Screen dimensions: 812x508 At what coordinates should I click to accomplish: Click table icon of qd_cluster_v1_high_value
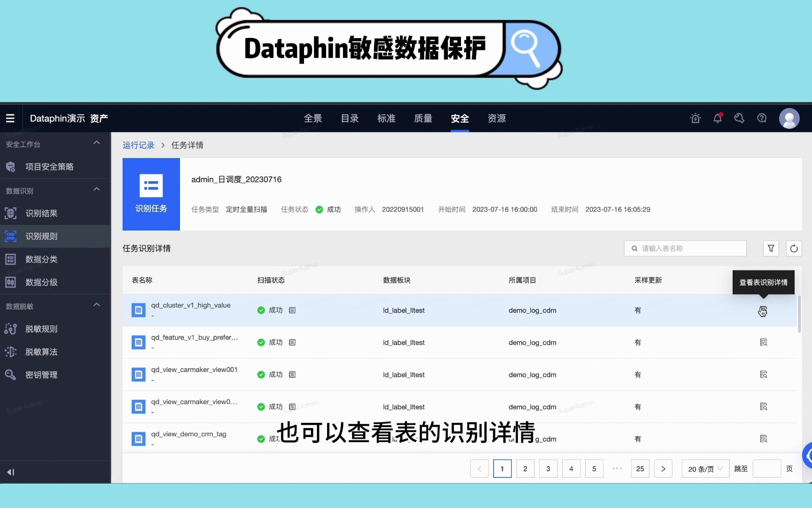pos(138,310)
